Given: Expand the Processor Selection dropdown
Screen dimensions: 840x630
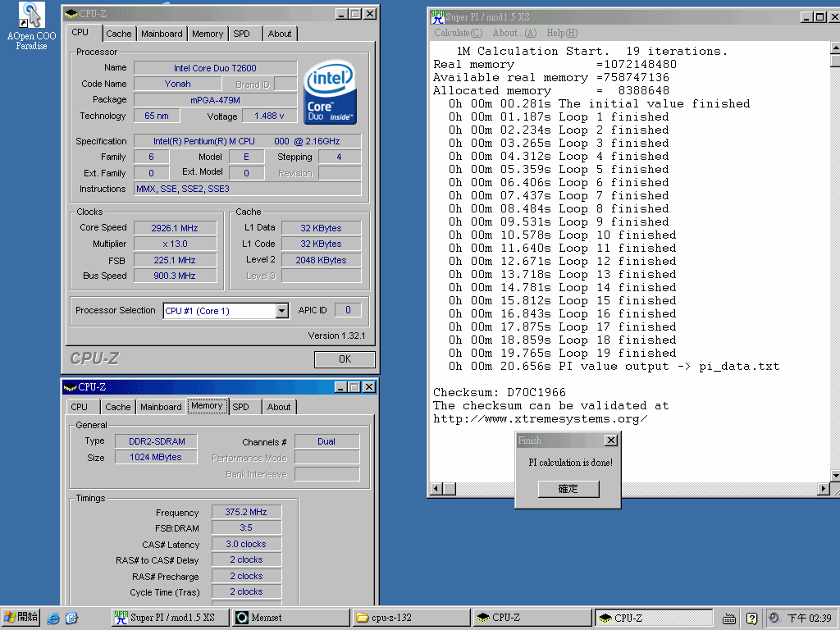Looking at the screenshot, I should 282,311.
